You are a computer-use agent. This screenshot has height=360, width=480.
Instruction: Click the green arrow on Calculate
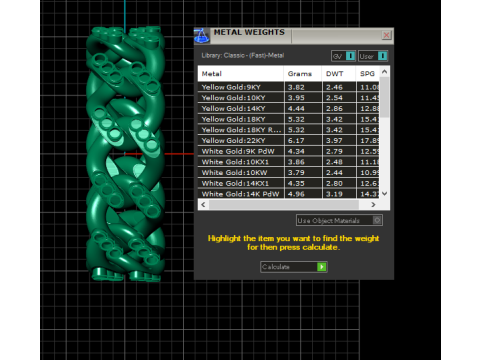point(321,267)
